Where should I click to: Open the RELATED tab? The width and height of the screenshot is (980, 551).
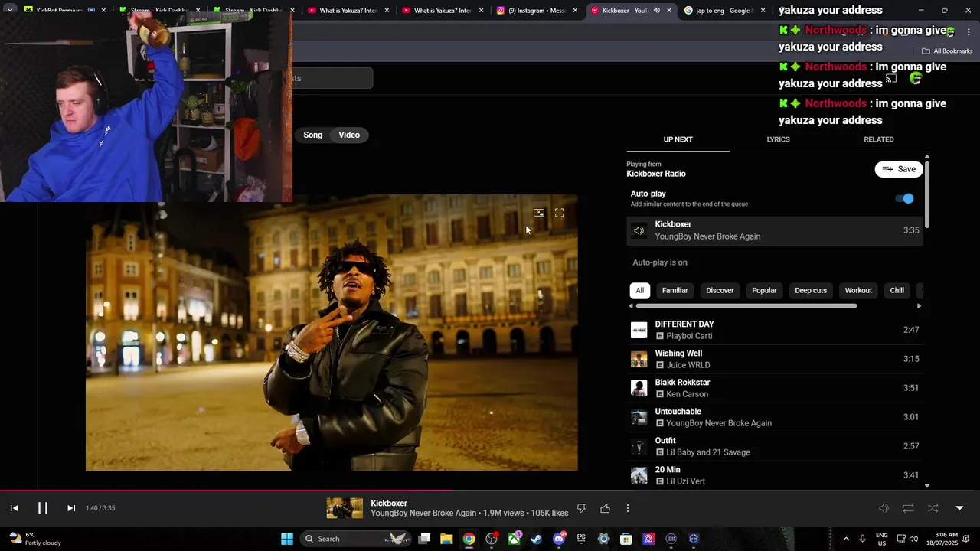pos(879,139)
